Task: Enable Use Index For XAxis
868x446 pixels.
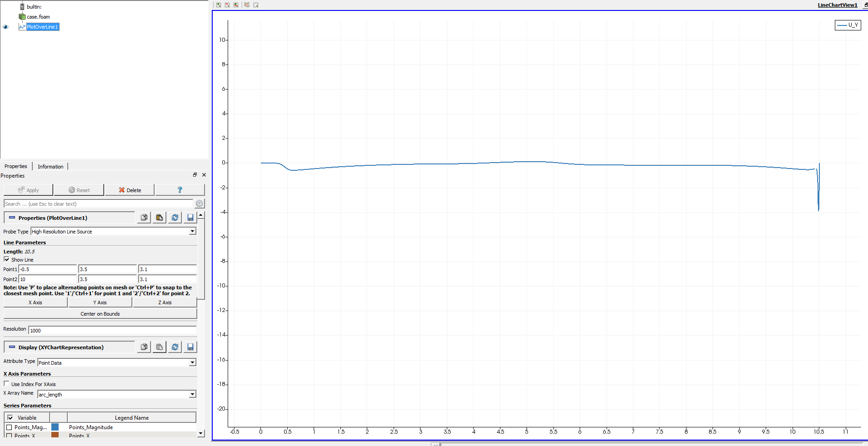Action: click(6, 384)
